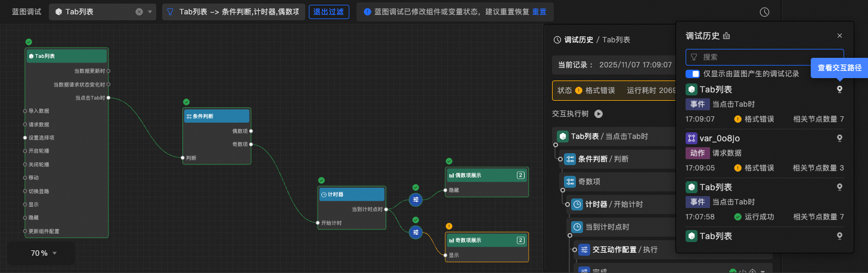Click the 当点击Tab时 output port
Image resolution: width=868 pixels, height=273 pixels.
108,98
